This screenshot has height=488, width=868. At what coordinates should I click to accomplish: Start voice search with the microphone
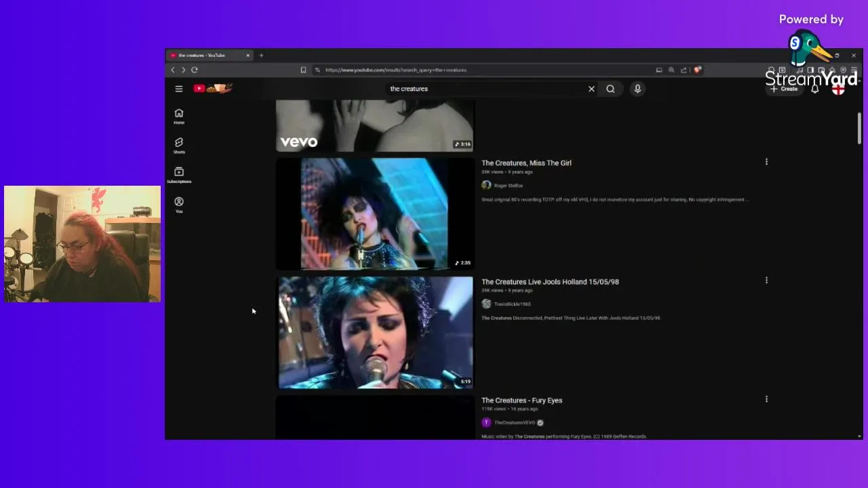637,89
